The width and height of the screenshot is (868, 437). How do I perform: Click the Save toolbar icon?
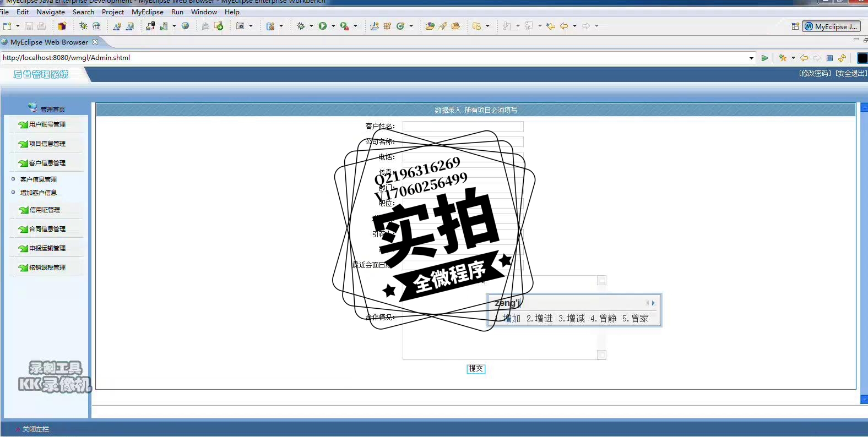pyautogui.click(x=29, y=26)
